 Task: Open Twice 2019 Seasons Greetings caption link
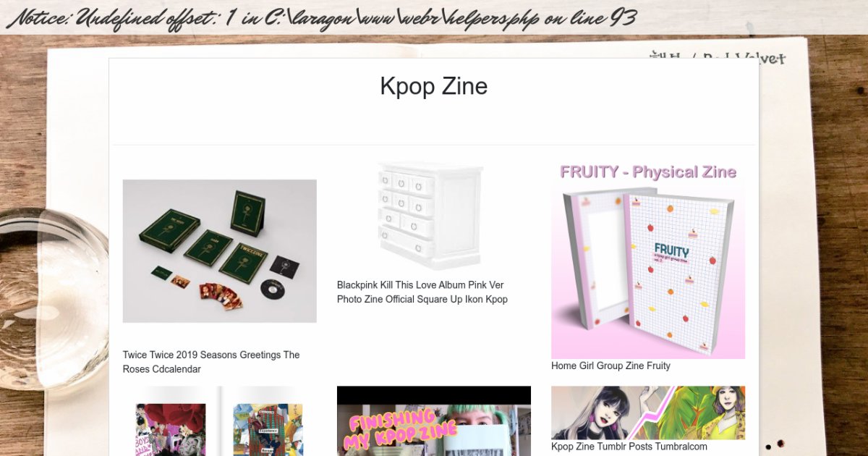pyautogui.click(x=211, y=362)
